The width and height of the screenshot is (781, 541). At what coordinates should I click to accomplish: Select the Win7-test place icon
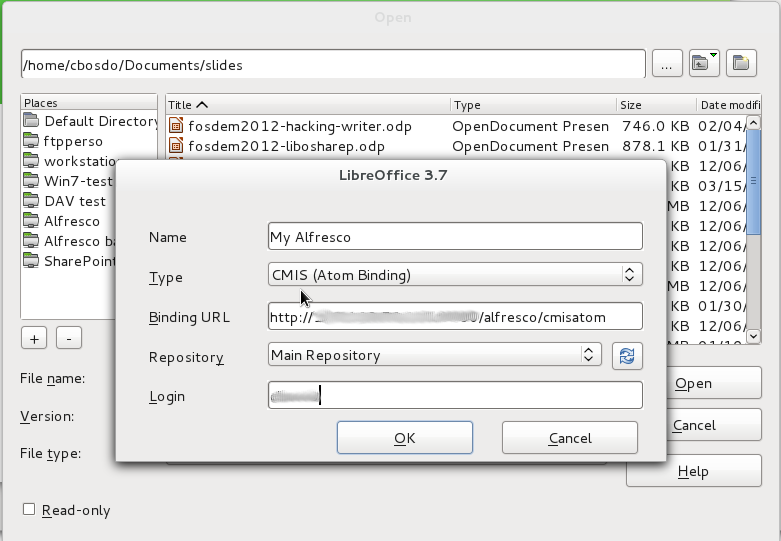click(x=31, y=181)
